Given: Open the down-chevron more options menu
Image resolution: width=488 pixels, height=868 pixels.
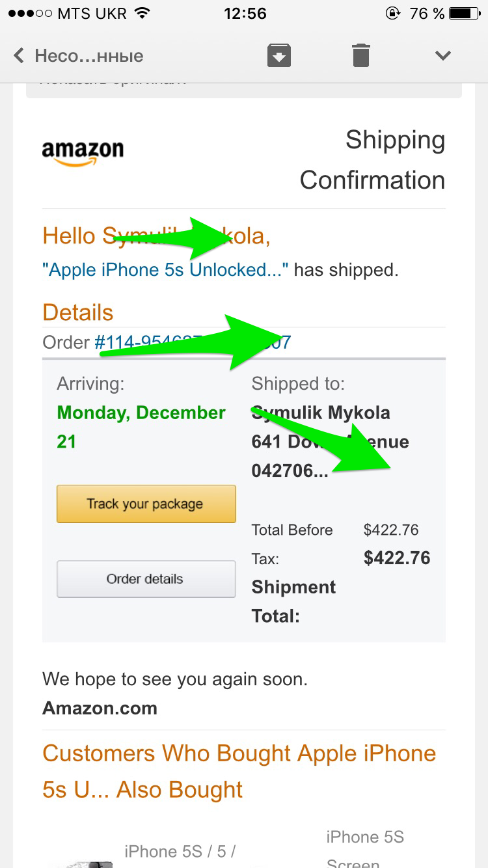Looking at the screenshot, I should (443, 55).
